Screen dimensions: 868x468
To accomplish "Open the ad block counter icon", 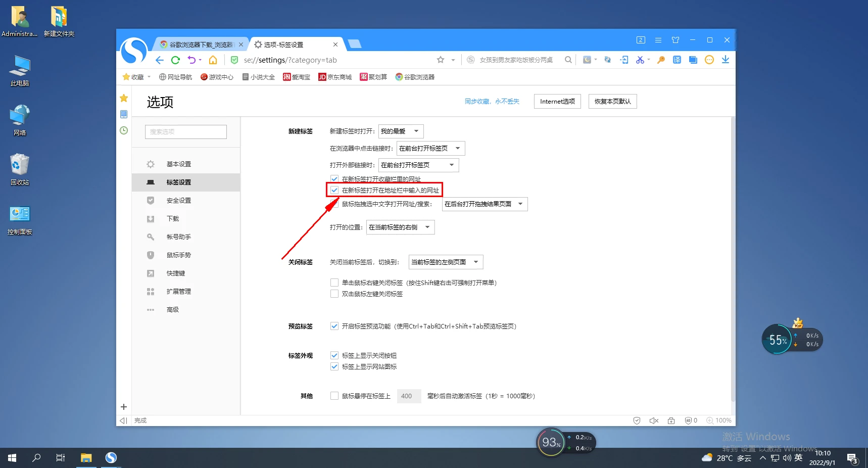I will pos(691,420).
